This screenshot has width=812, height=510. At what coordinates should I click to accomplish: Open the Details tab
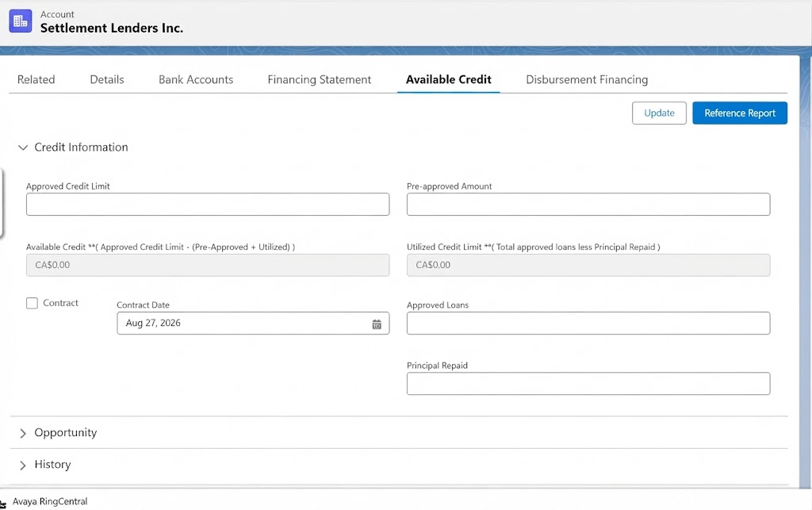click(107, 80)
